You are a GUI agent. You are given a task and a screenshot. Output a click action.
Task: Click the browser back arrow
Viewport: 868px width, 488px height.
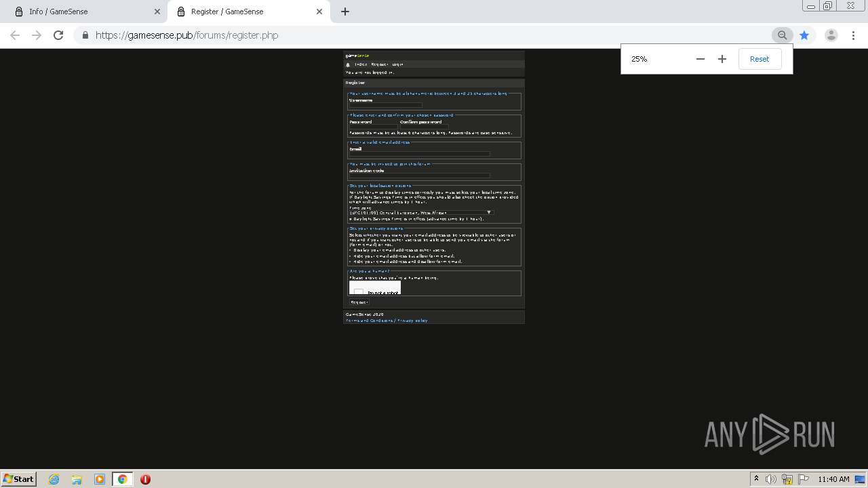(x=15, y=35)
